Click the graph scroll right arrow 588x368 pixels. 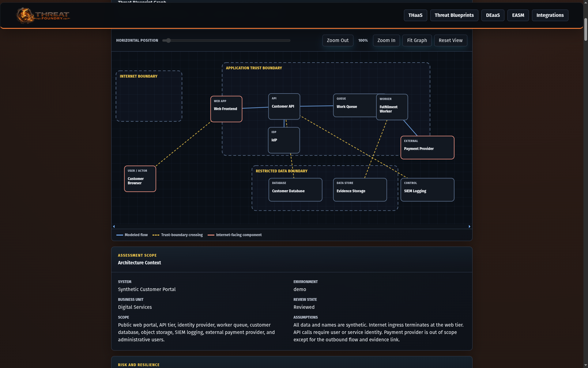tap(469, 226)
